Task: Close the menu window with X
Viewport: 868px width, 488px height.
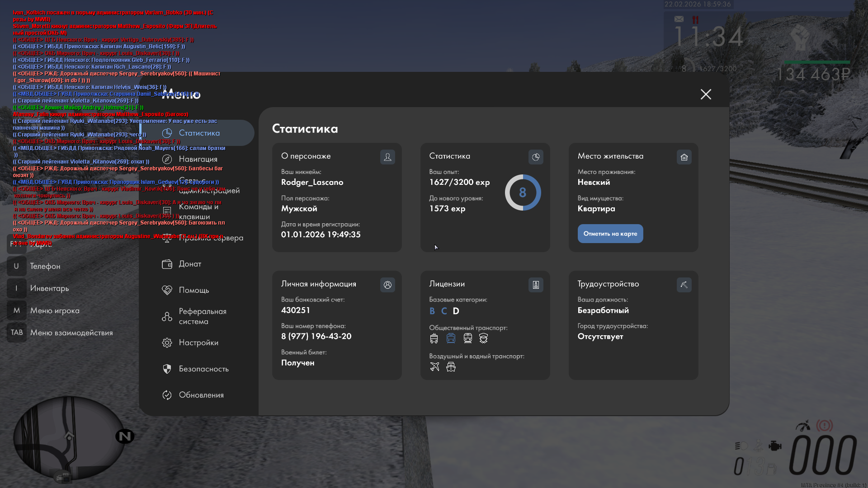Action: tap(706, 94)
